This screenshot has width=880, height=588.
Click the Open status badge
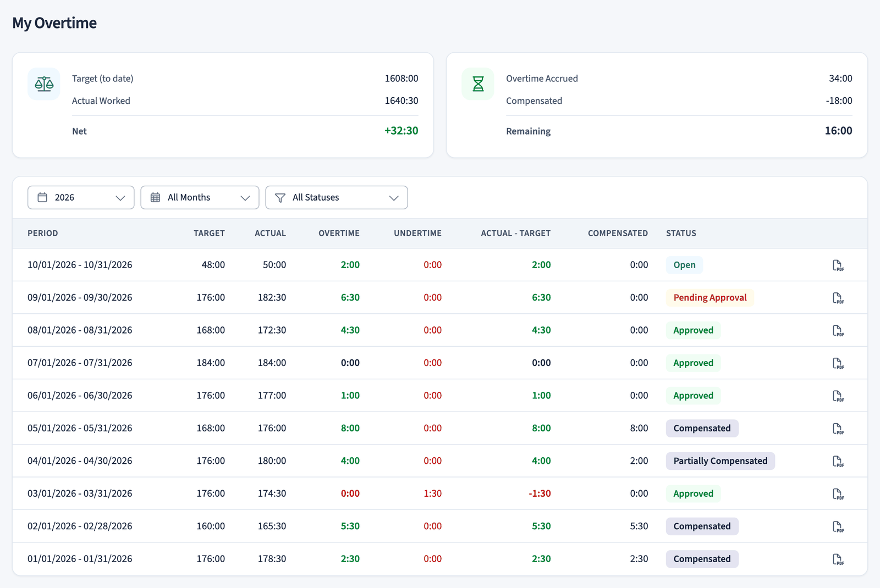tap(684, 265)
